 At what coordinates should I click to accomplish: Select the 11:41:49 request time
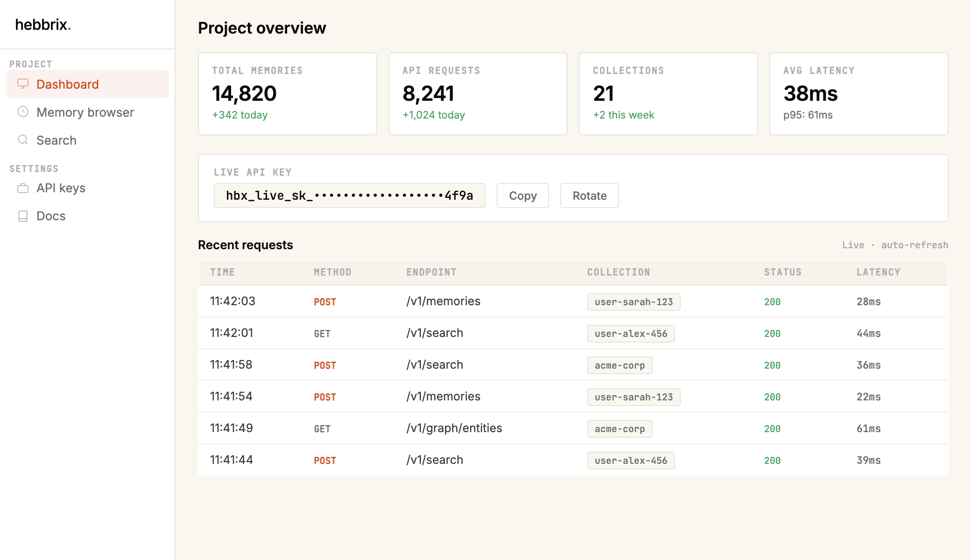[232, 428]
